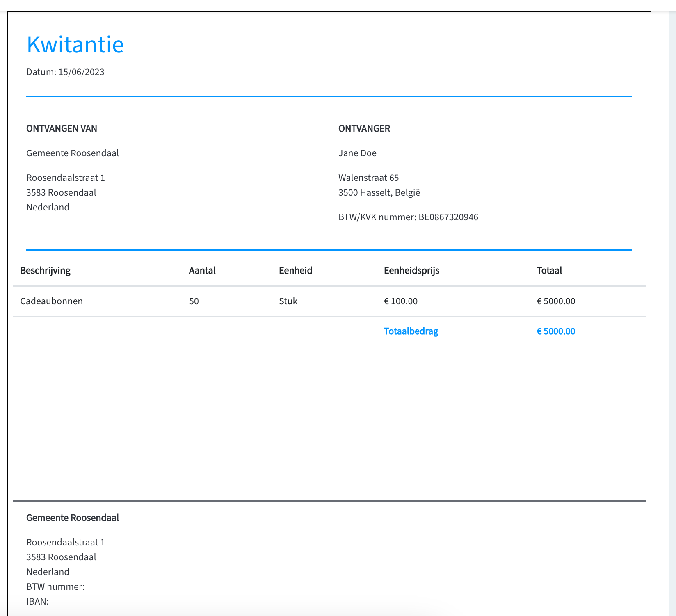Click the blue "Kwitantie" title
676x616 pixels.
[75, 44]
